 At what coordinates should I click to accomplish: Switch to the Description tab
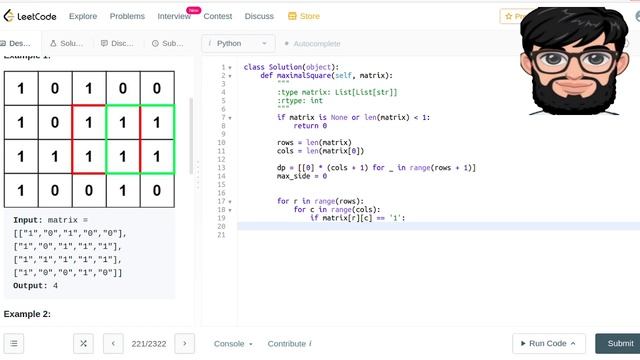click(16, 43)
